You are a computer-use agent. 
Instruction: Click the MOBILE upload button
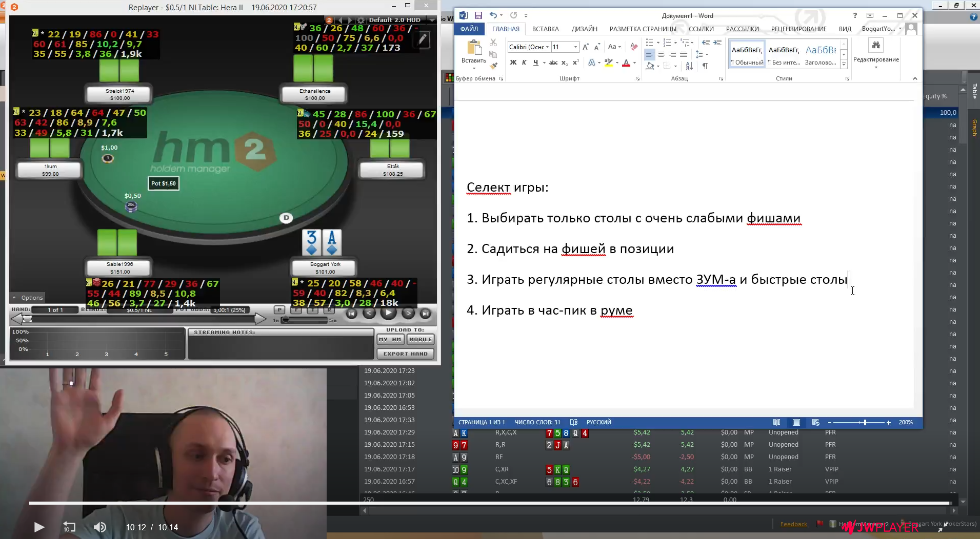tap(421, 339)
